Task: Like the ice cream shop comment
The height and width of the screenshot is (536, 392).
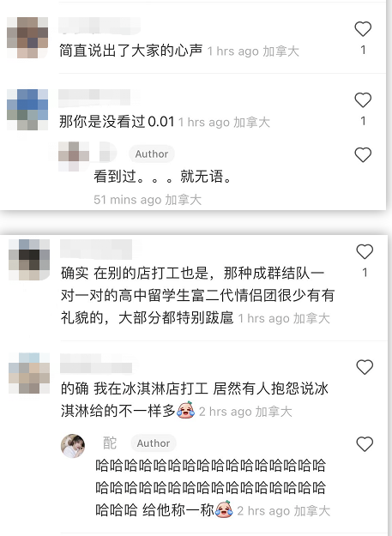Action: 365,367
